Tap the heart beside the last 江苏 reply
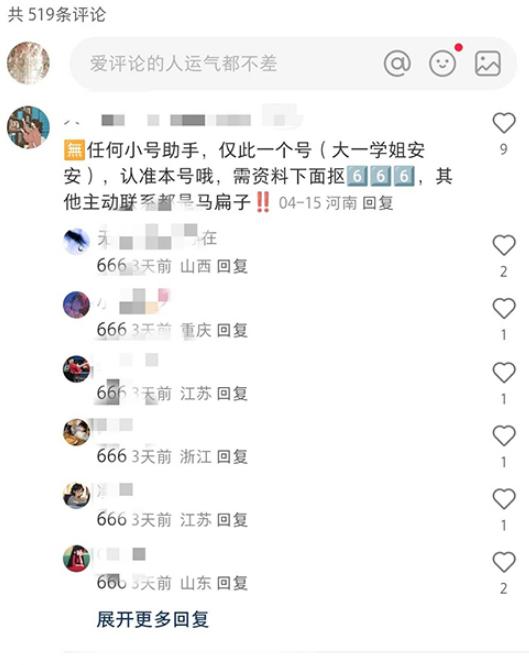The height and width of the screenshot is (665, 529). pyautogui.click(x=504, y=499)
